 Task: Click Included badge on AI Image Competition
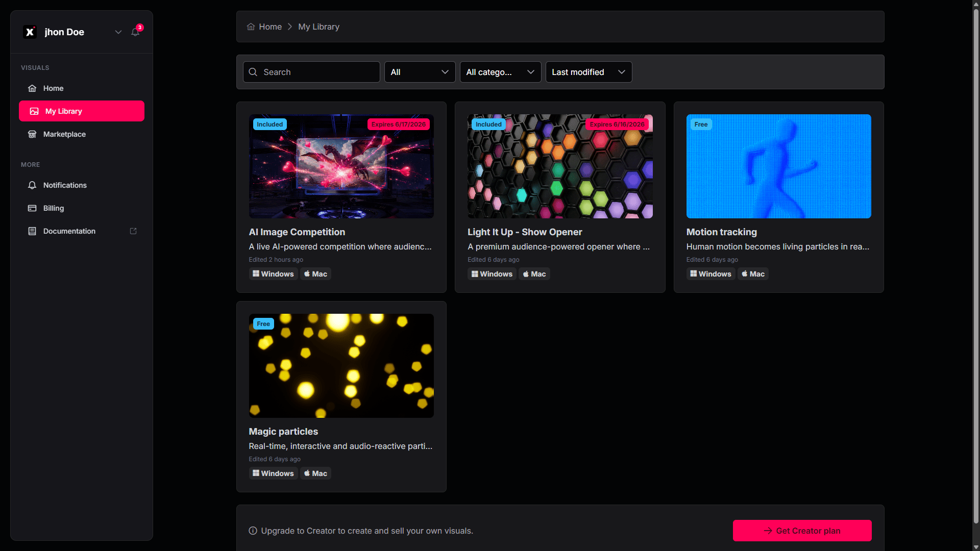269,124
